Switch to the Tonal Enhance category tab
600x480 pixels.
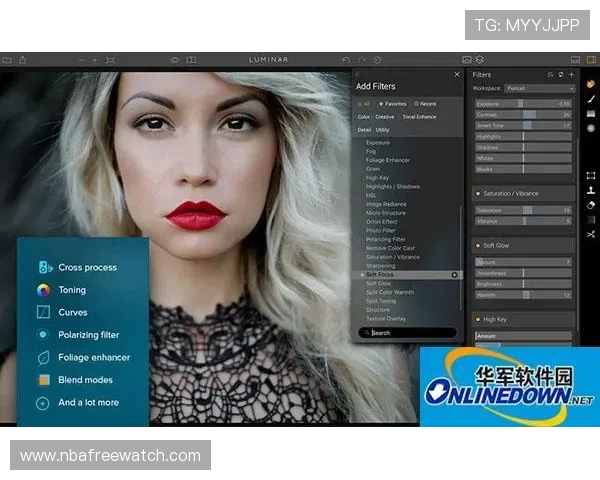419,117
